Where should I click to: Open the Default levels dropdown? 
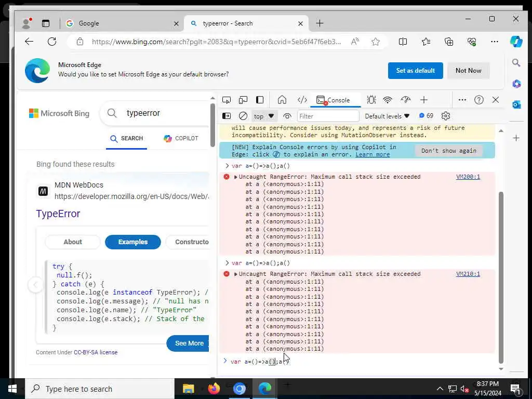pos(387,116)
